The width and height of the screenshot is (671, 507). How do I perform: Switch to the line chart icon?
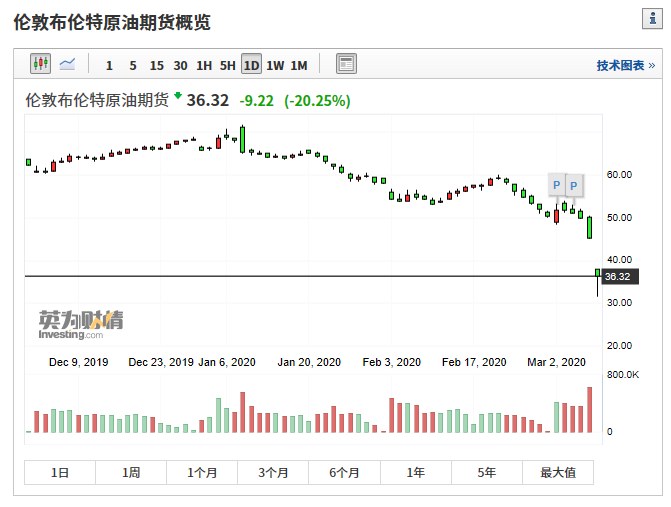(x=67, y=64)
